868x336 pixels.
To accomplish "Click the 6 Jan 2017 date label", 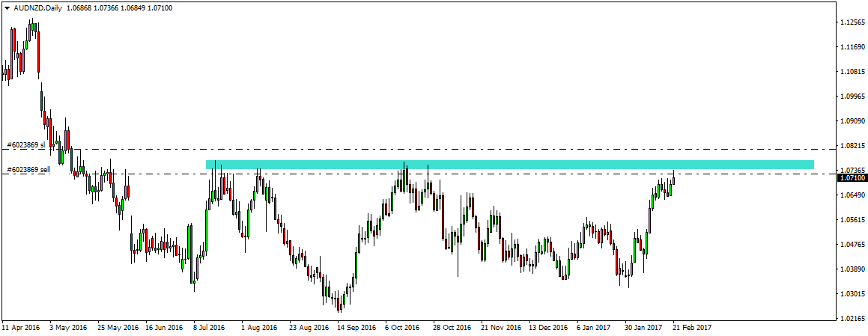I will point(595,328).
